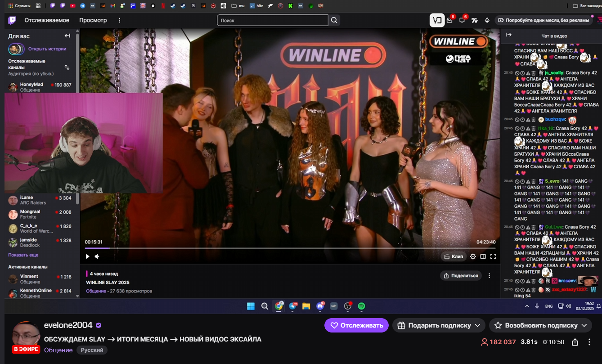Follow evelone2004 with Отслеживать button
Screen dimensions: 602x364
(356, 325)
